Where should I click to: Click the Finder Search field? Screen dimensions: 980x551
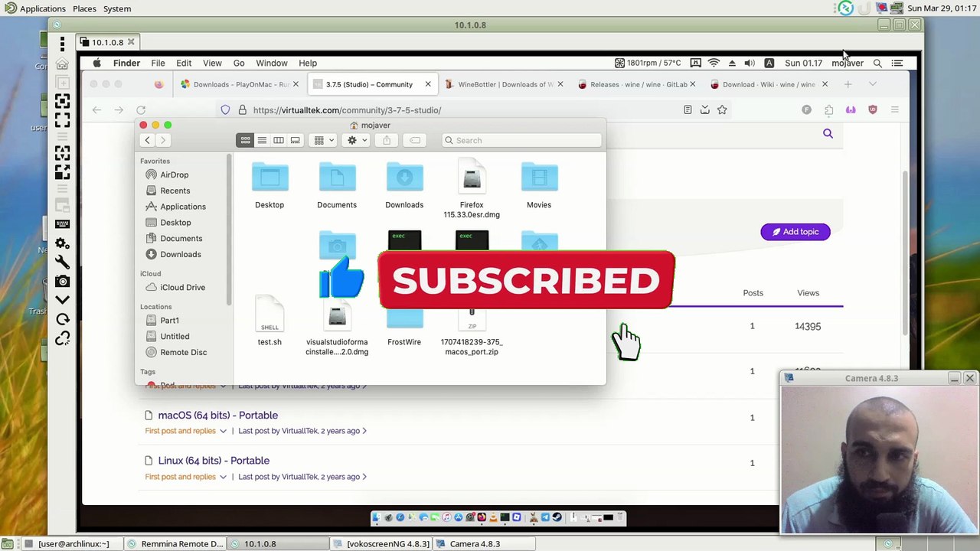point(522,140)
